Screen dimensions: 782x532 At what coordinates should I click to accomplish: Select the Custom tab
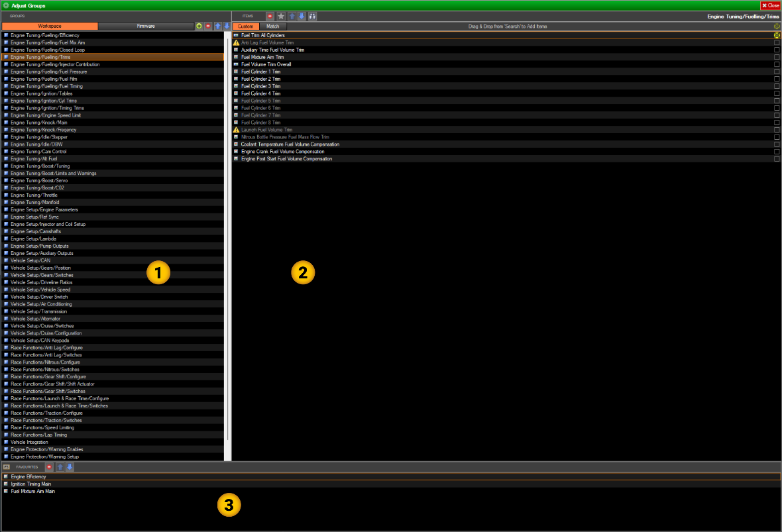pos(246,26)
